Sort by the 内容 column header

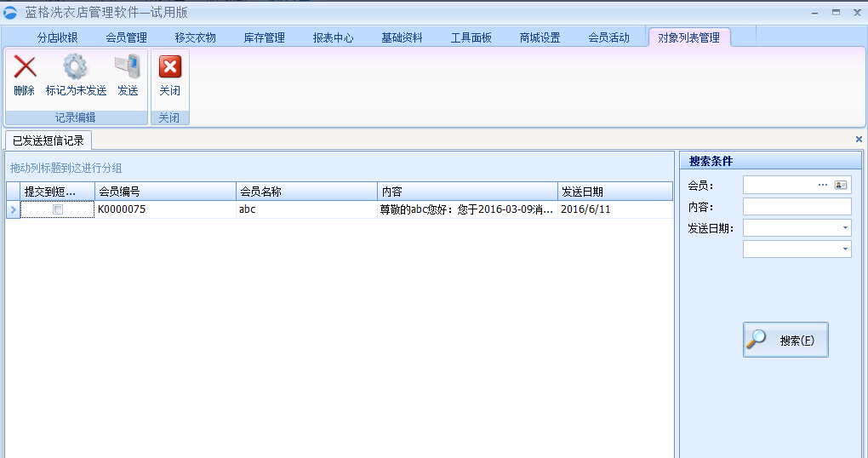pyautogui.click(x=467, y=192)
